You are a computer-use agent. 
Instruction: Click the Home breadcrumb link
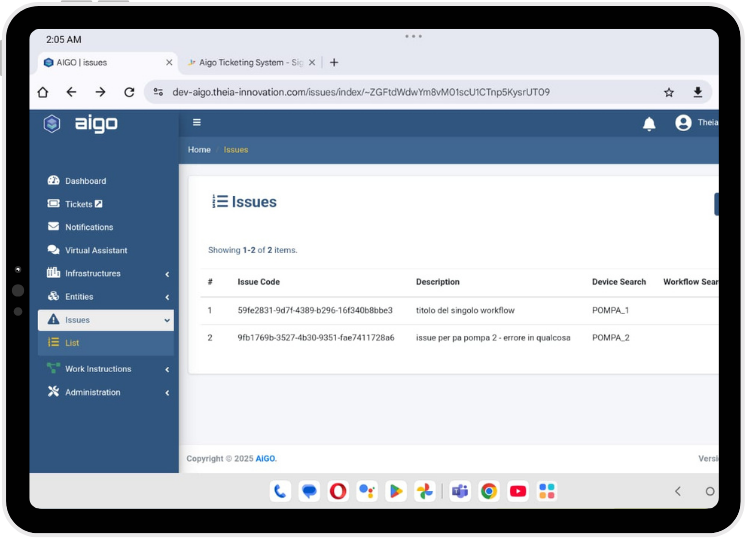[x=199, y=150]
